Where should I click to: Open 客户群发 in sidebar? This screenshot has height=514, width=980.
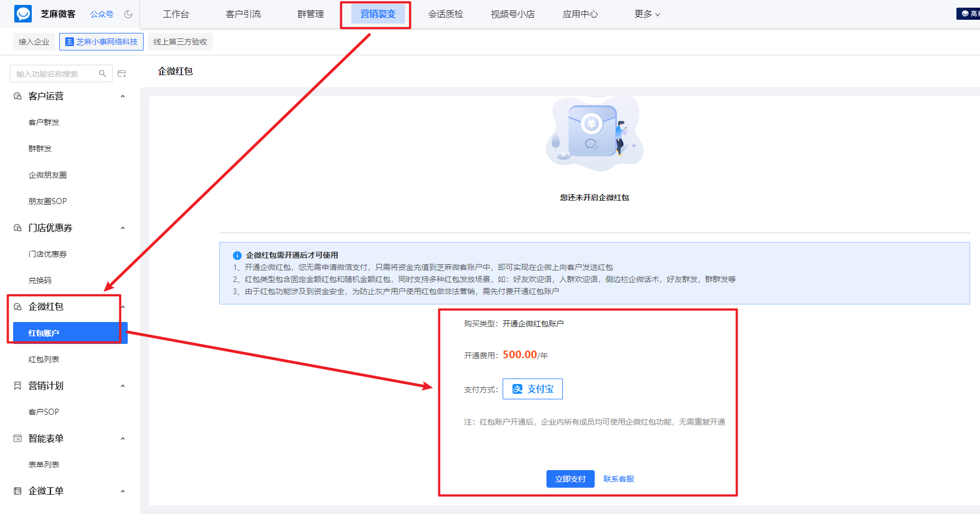pyautogui.click(x=44, y=122)
